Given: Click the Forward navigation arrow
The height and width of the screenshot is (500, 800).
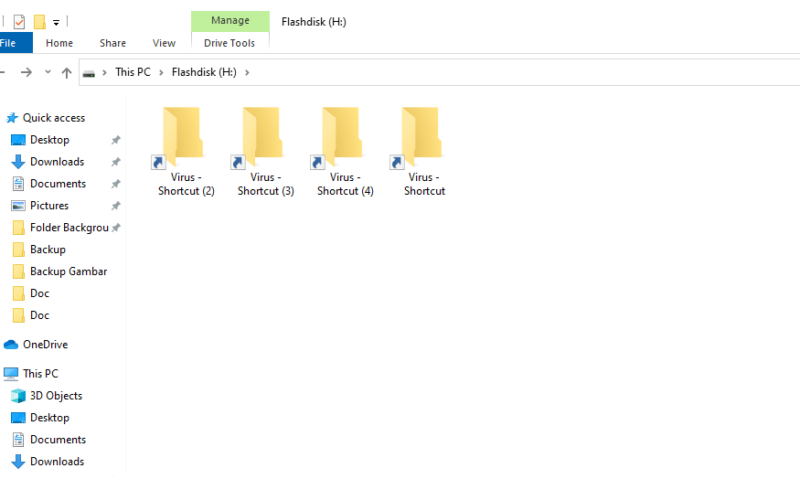Looking at the screenshot, I should tap(26, 72).
